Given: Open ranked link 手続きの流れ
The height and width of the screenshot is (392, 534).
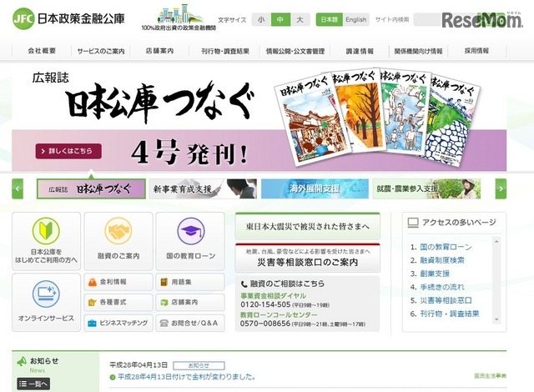Looking at the screenshot, I should 442,287.
